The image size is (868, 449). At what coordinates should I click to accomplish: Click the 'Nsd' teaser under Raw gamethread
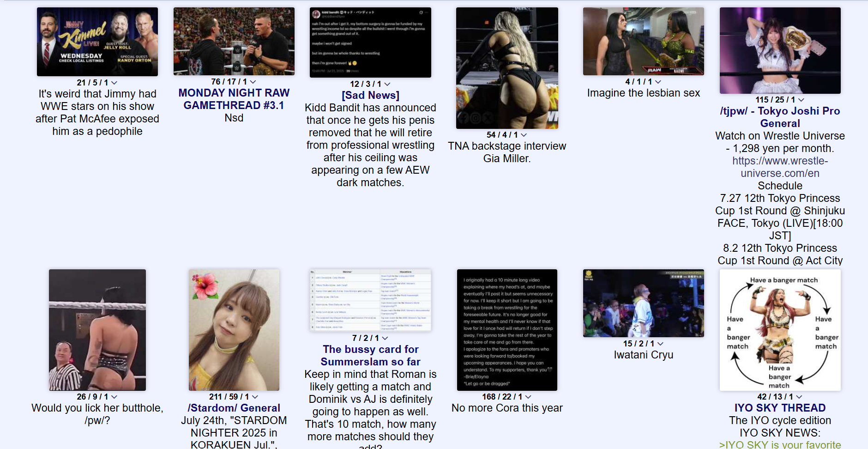pyautogui.click(x=234, y=118)
